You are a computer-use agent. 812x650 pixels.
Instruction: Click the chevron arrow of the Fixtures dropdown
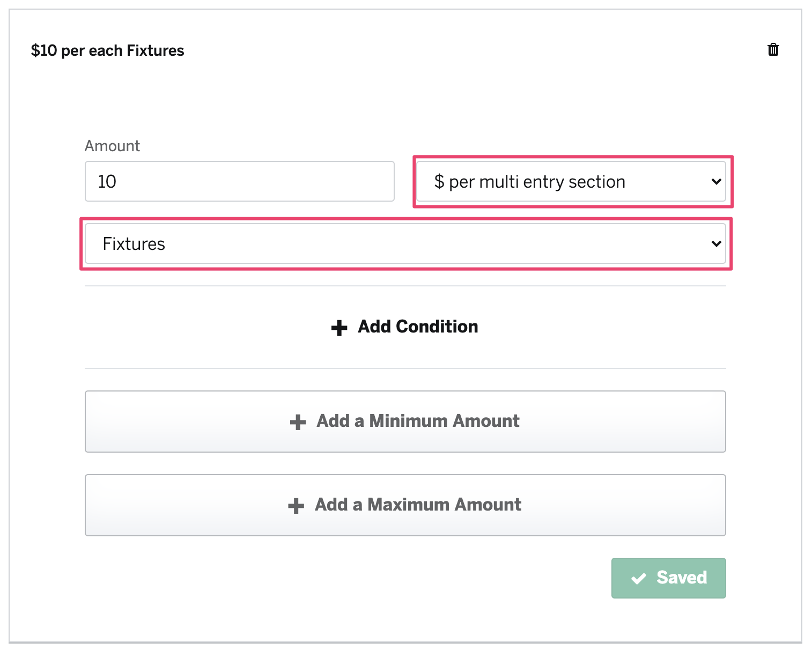coord(716,244)
